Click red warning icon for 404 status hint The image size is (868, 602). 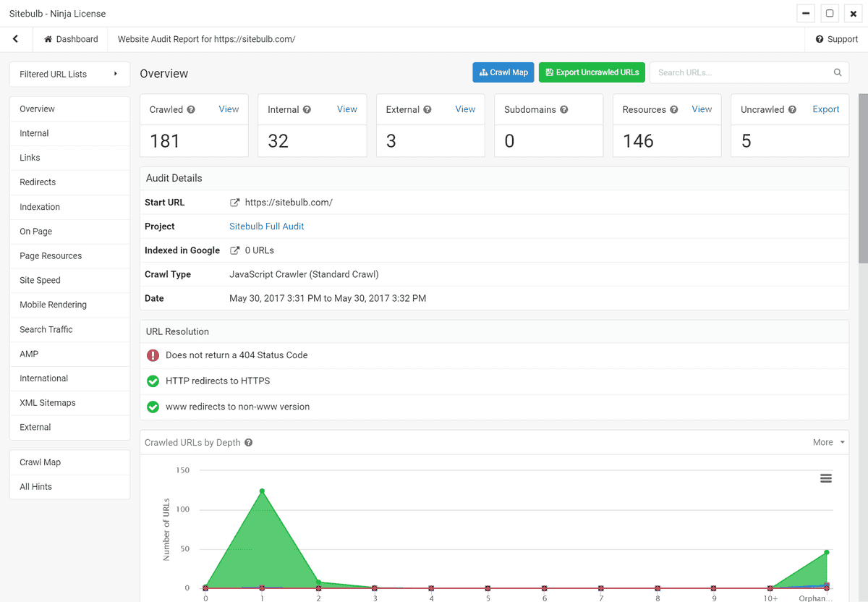tap(153, 355)
